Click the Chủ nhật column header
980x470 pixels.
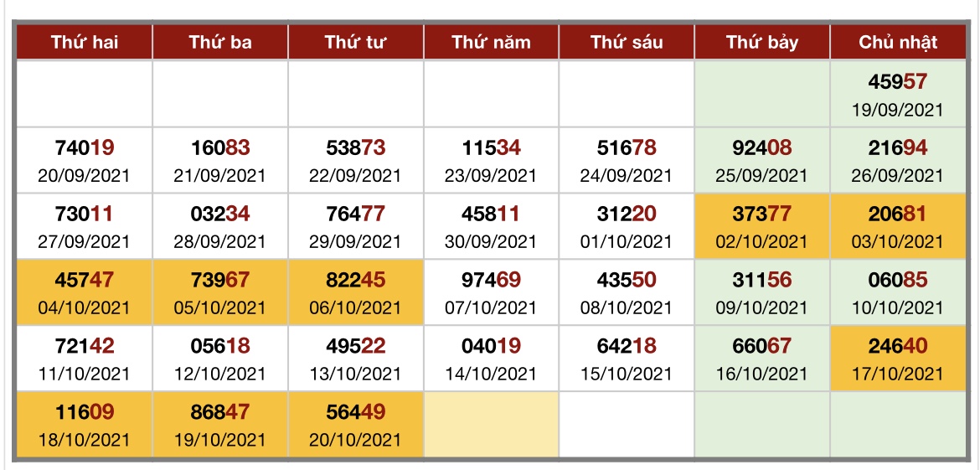(898, 42)
